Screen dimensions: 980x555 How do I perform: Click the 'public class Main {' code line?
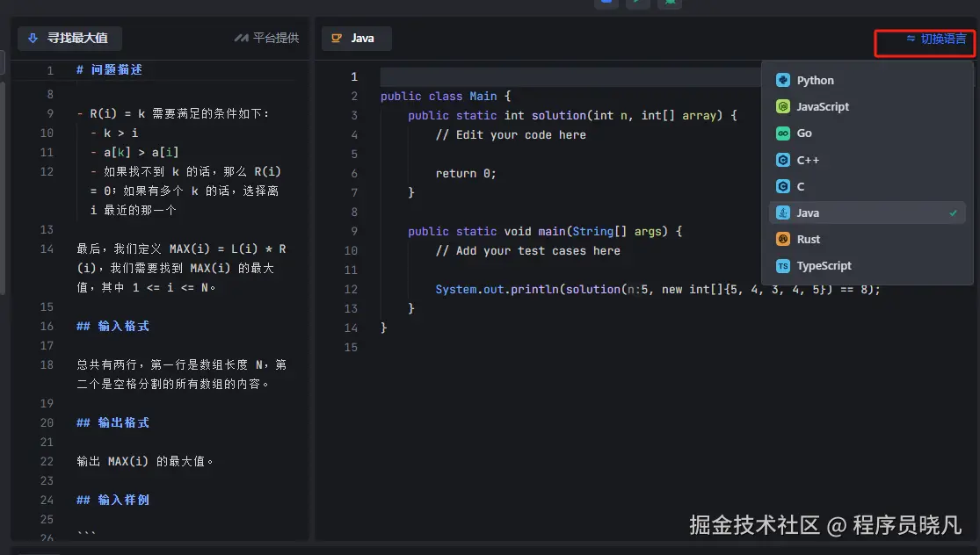446,96
